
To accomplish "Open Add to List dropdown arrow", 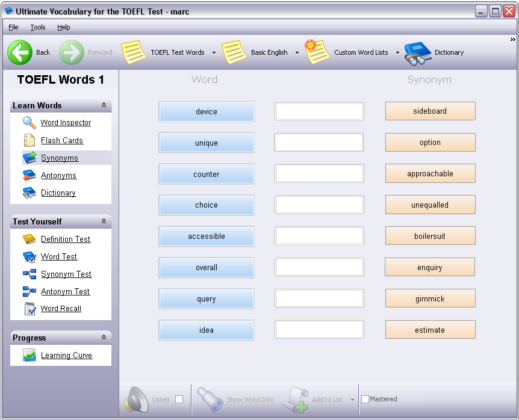I will (x=352, y=400).
